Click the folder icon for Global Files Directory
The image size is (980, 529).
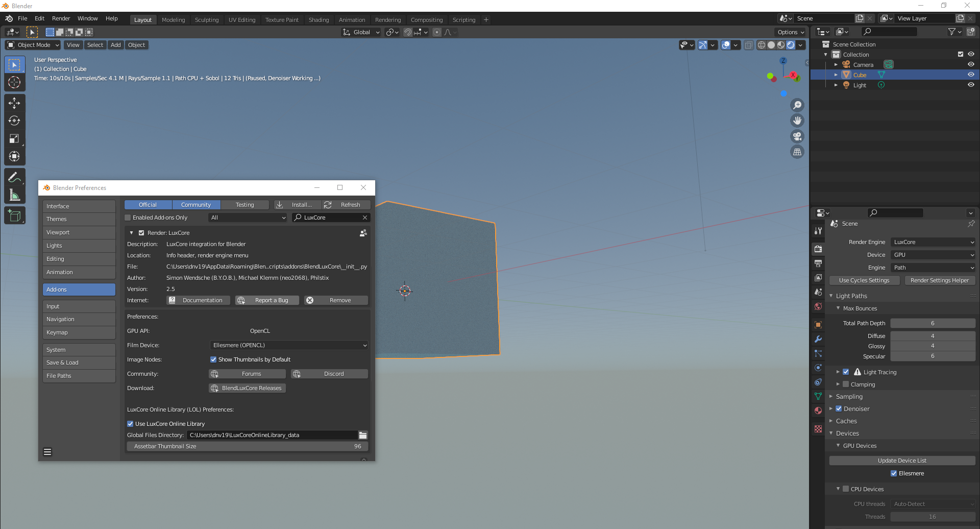coord(363,435)
